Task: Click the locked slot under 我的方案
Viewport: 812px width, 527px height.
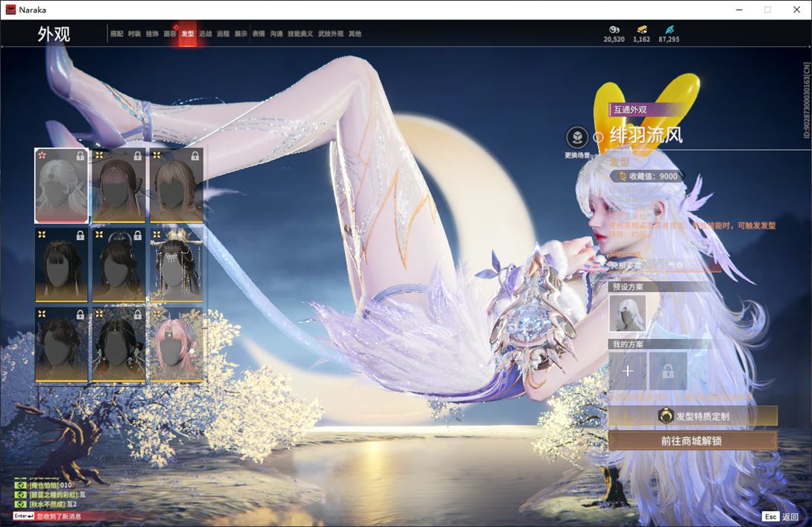Action: 667,371
